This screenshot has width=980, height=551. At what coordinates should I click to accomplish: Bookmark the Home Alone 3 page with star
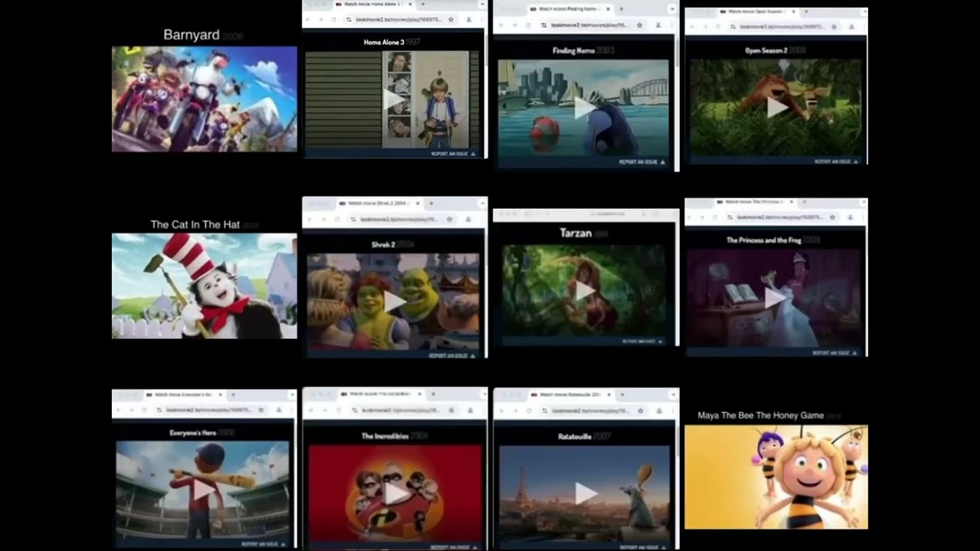pyautogui.click(x=451, y=19)
